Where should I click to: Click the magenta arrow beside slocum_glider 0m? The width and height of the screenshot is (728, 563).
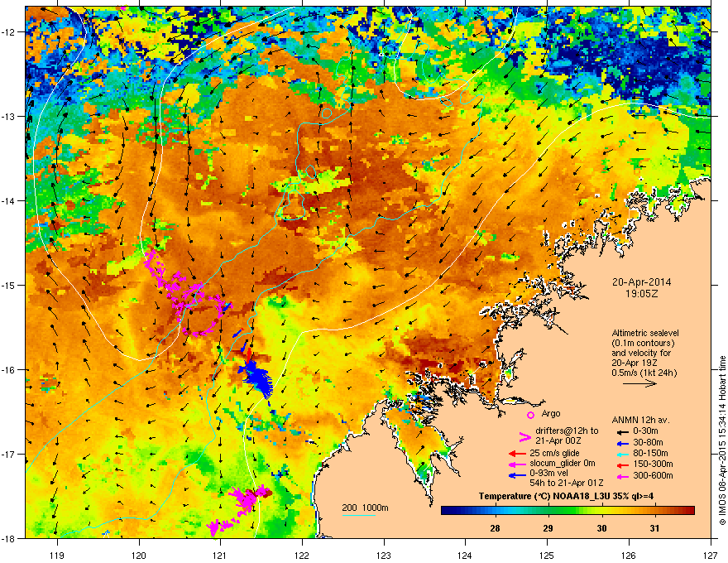point(517,464)
